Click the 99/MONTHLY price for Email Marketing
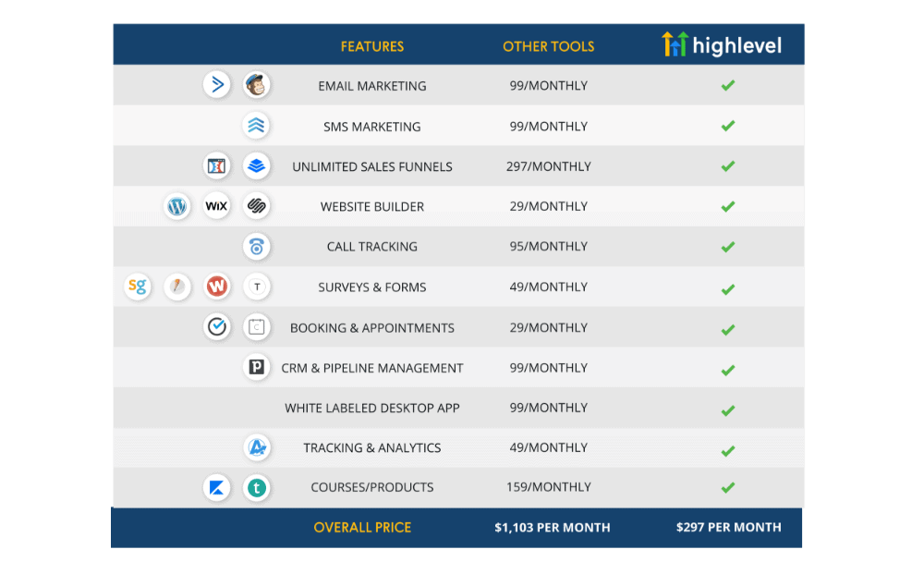 548,86
